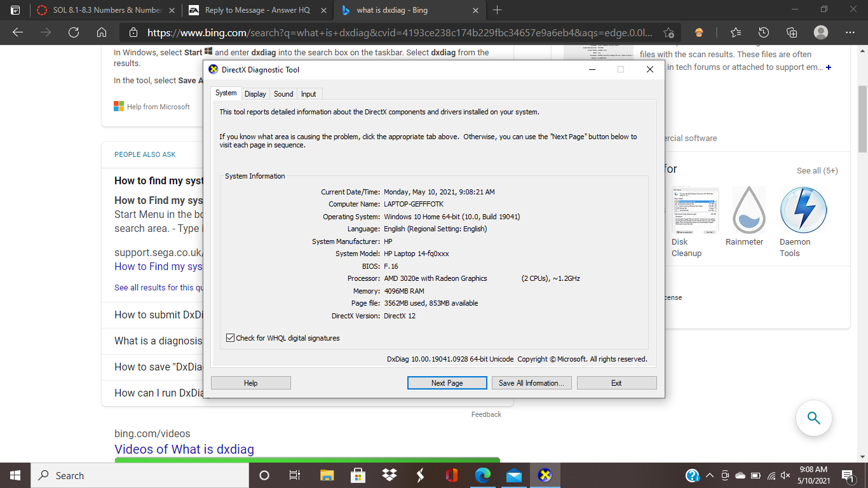Click inside the browser address bar
Viewport: 868px width, 488px height.
pyautogui.click(x=381, y=31)
